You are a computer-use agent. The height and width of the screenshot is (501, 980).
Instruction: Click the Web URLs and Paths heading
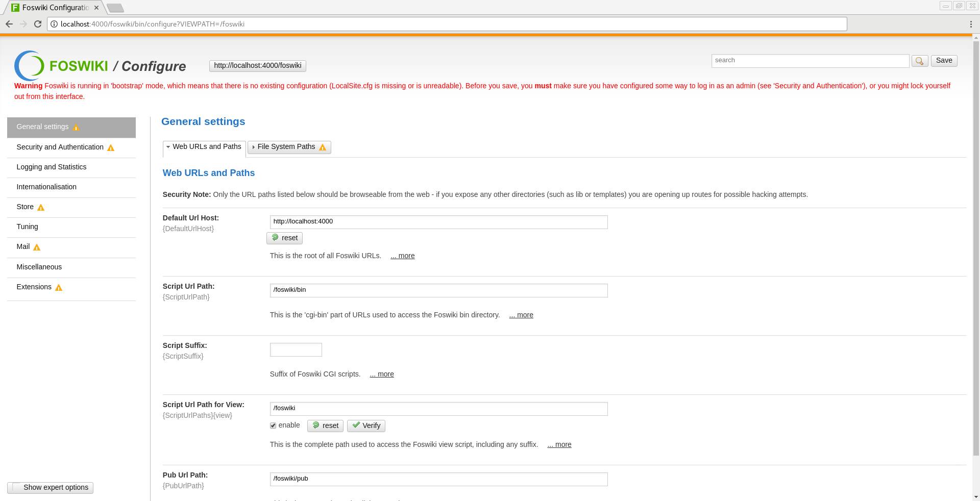coord(209,173)
